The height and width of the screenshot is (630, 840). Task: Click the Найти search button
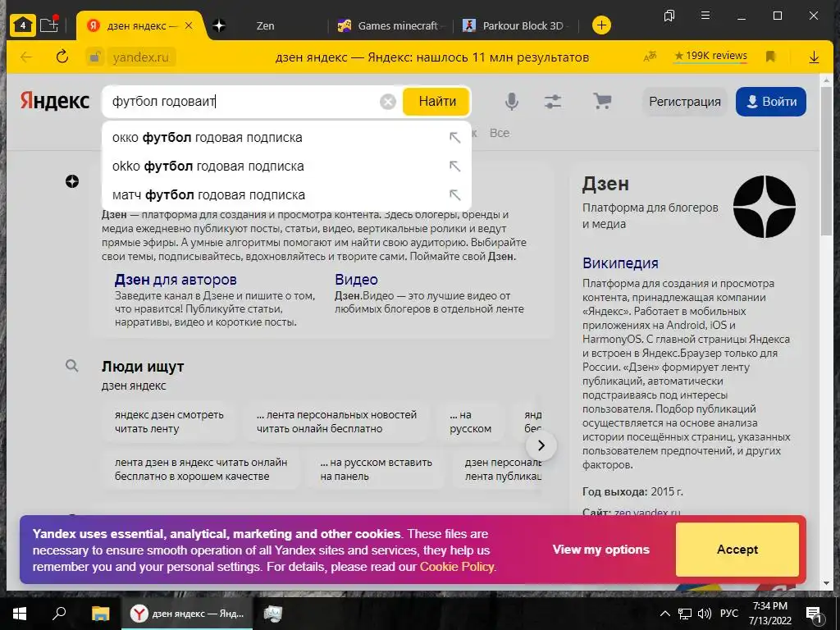436,101
